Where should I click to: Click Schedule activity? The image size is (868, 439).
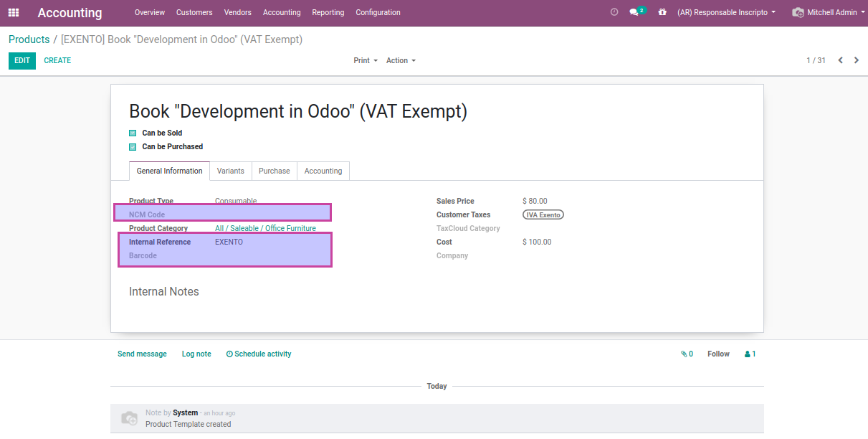(x=259, y=354)
